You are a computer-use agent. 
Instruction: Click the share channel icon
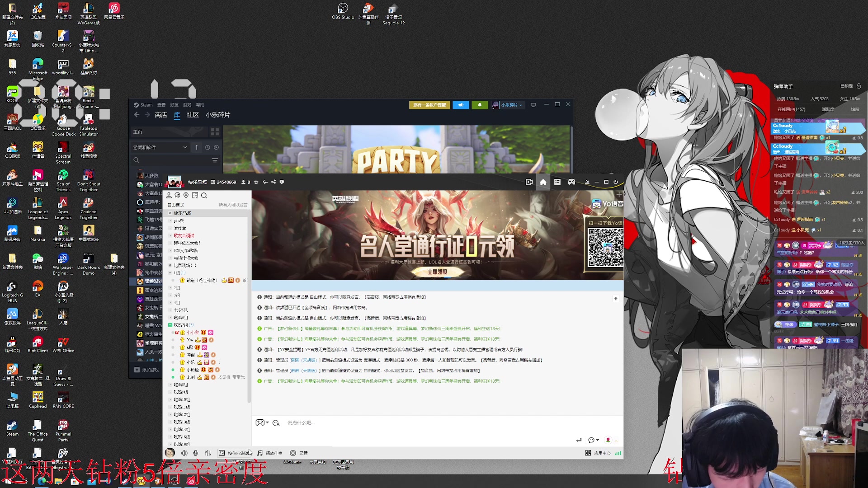point(274,182)
